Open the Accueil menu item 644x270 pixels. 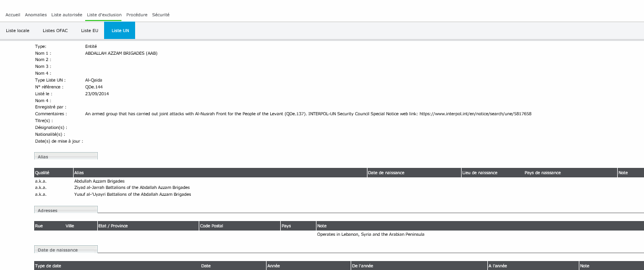click(x=13, y=15)
